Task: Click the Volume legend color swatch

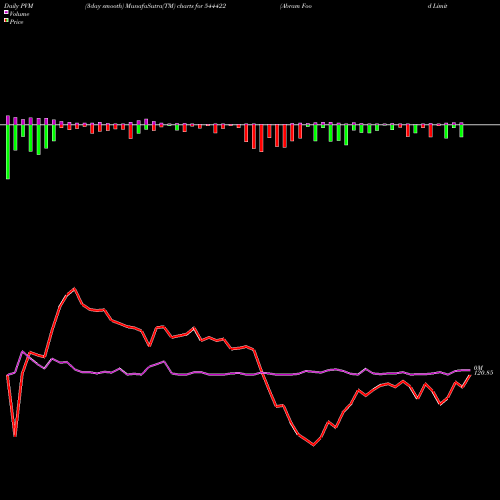Action: [6, 12]
